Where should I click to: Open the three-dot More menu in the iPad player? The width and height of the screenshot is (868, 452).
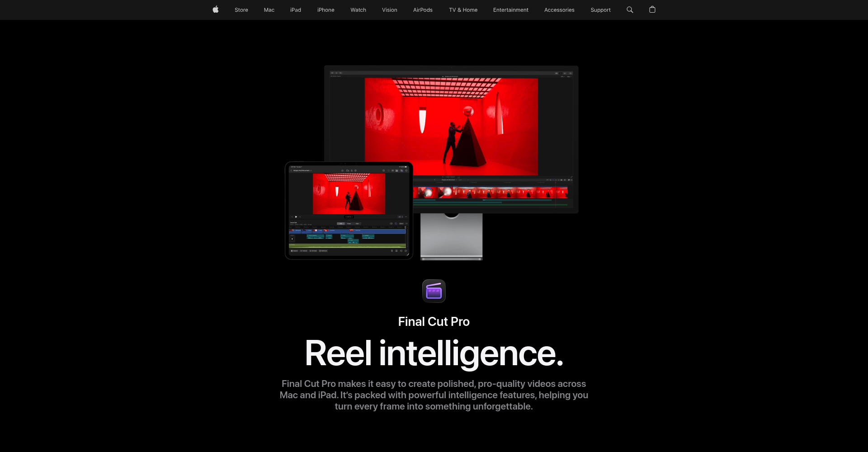point(406,217)
